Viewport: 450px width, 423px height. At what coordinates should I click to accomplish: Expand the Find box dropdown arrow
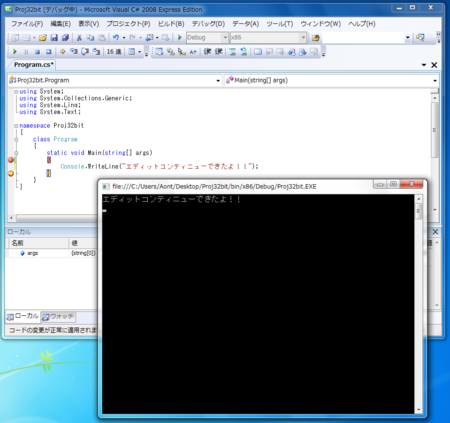pyautogui.click(x=408, y=38)
